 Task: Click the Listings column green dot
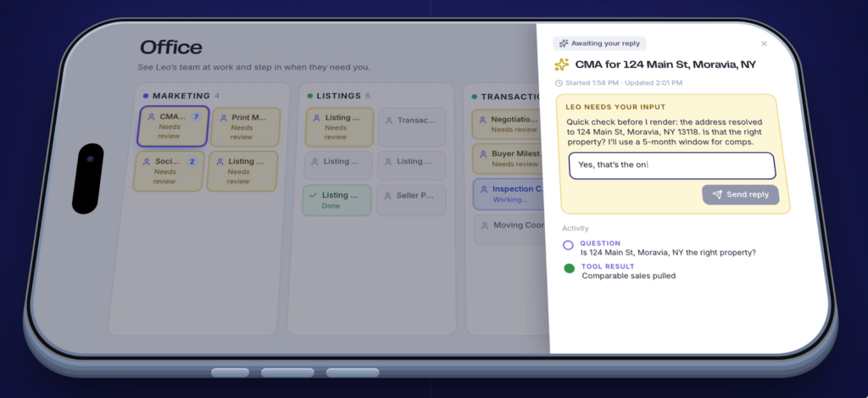(310, 96)
